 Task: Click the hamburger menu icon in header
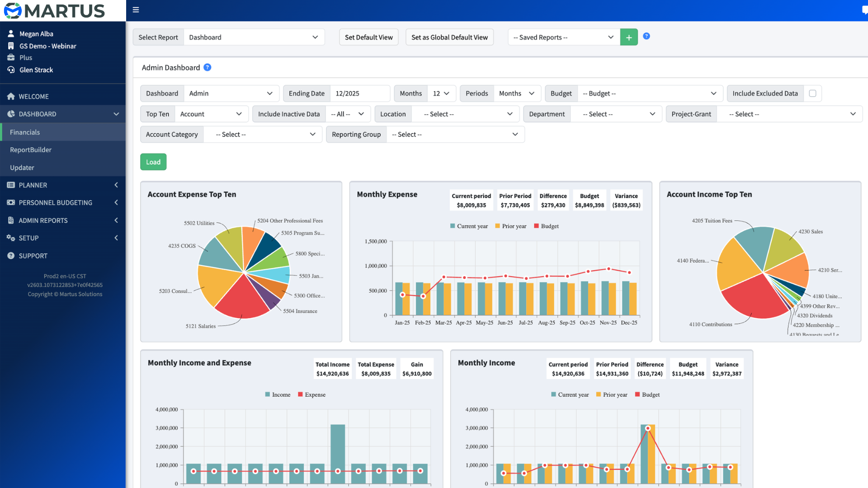tap(136, 9)
